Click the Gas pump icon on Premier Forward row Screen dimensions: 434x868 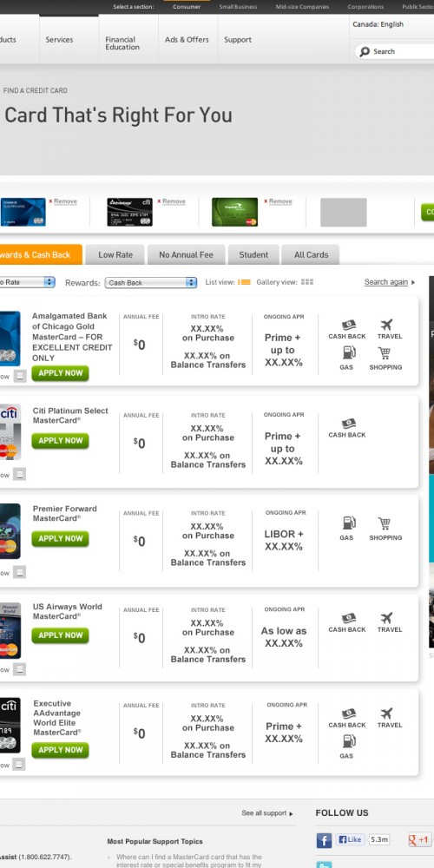pos(349,523)
